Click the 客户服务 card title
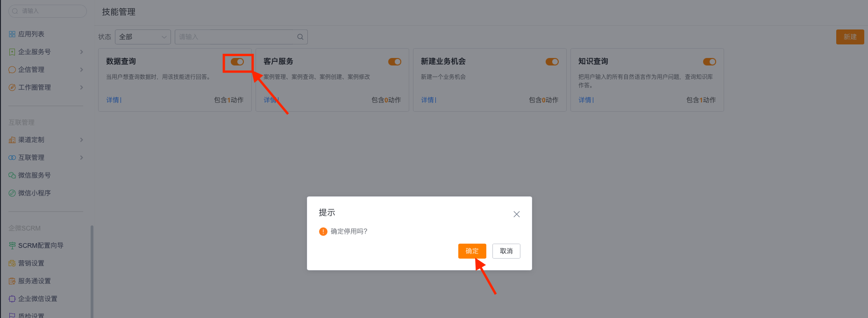The height and width of the screenshot is (318, 868). [278, 61]
